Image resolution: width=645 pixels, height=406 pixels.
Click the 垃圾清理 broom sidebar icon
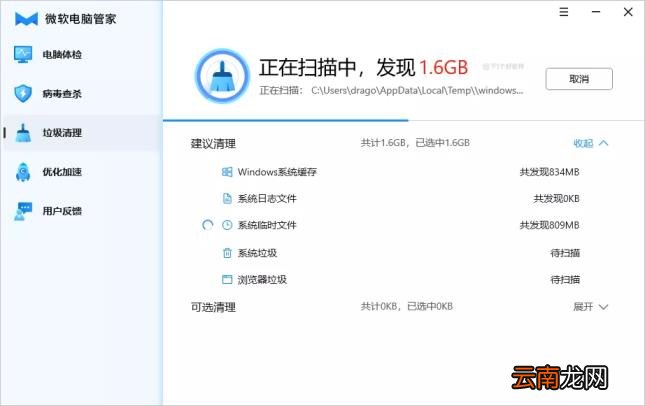tap(23, 132)
